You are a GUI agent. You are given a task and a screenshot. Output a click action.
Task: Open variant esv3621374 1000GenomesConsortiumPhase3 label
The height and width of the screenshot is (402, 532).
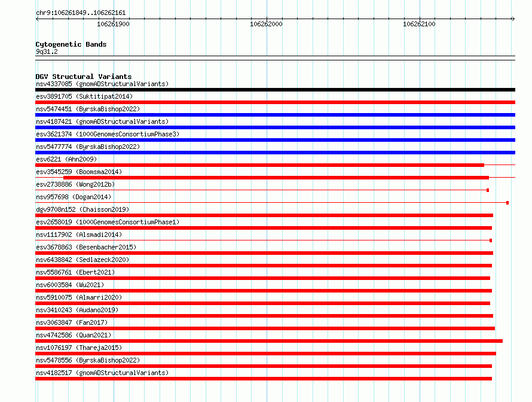108,134
